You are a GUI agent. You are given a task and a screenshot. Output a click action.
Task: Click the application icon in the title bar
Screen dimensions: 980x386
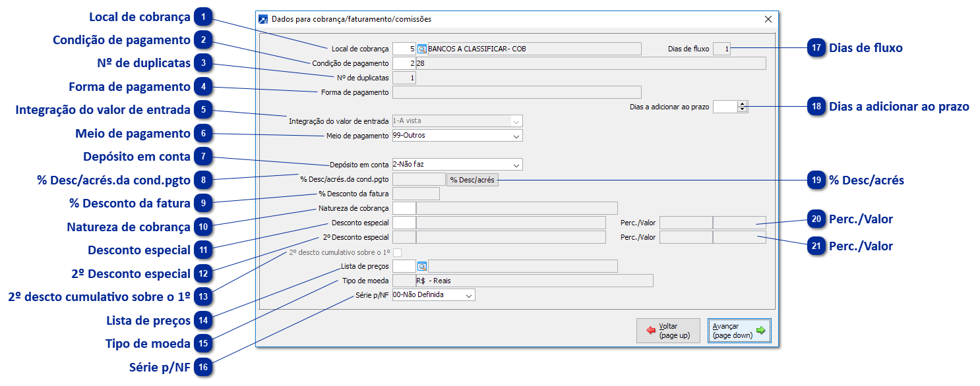point(264,19)
